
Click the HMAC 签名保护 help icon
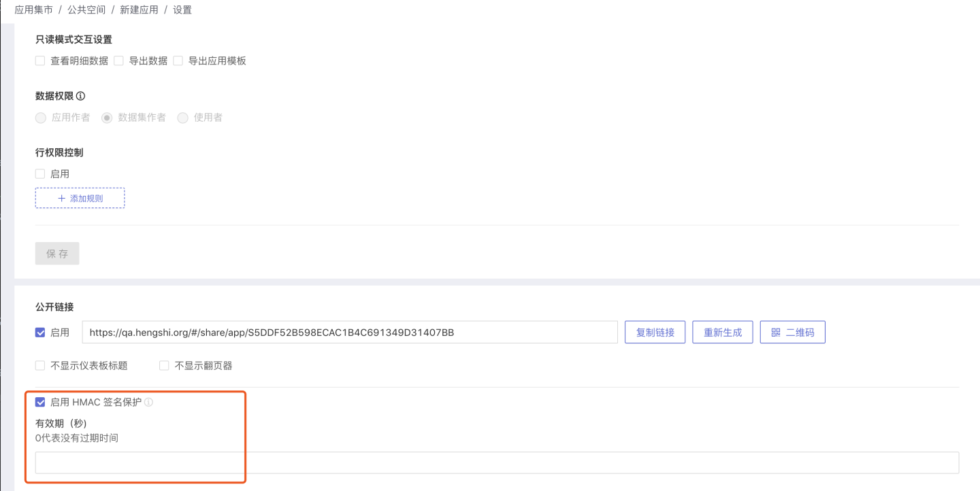coord(148,402)
